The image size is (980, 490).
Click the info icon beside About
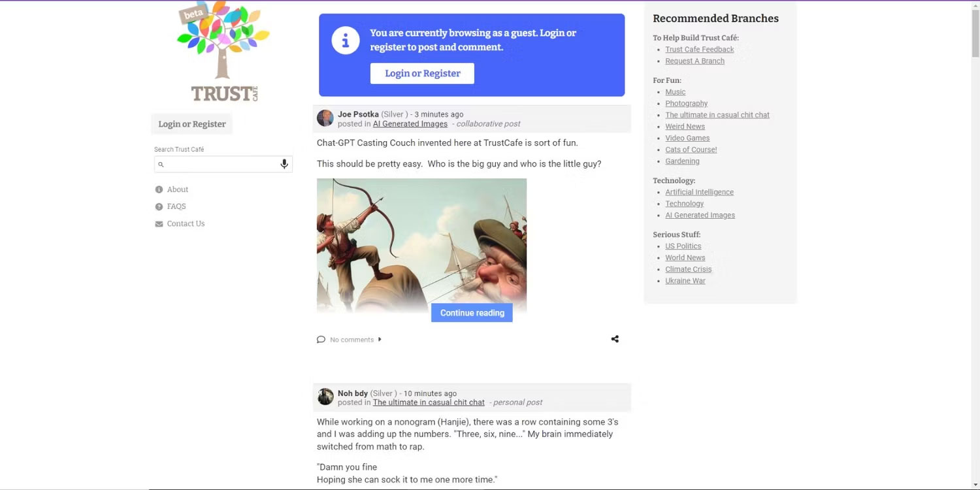pos(159,189)
